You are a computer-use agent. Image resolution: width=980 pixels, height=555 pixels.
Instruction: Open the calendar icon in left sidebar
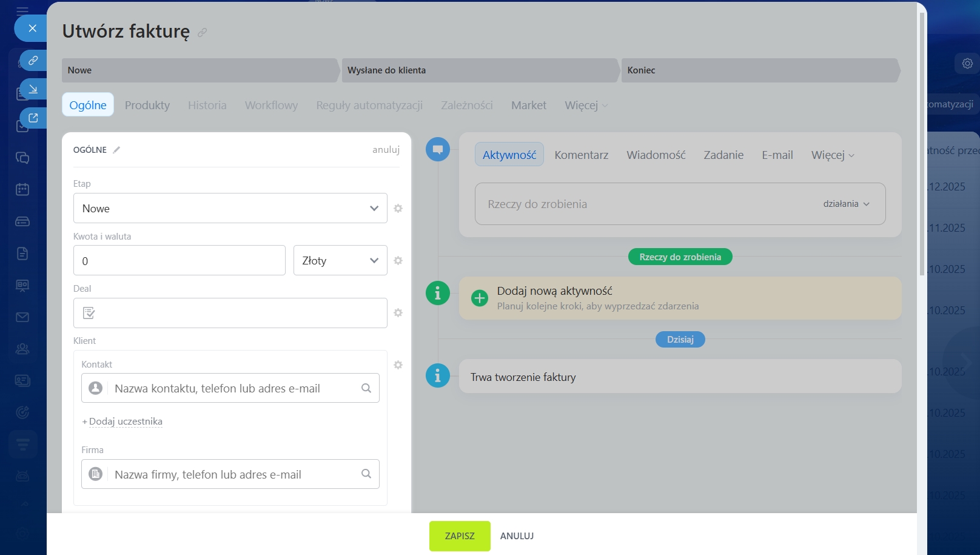point(22,190)
